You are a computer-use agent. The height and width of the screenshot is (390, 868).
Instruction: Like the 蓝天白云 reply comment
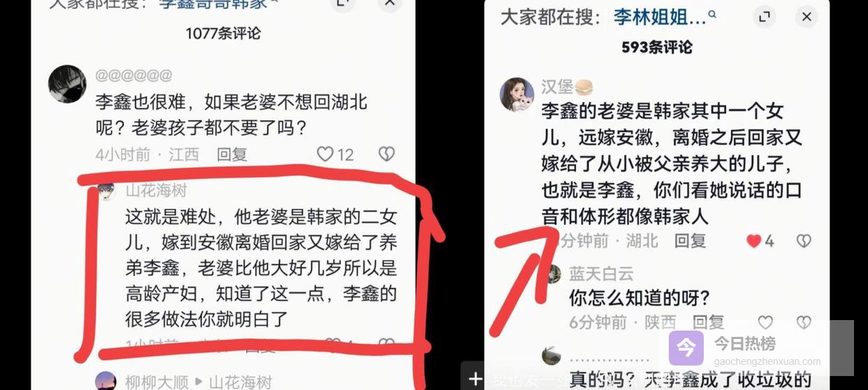[766, 322]
